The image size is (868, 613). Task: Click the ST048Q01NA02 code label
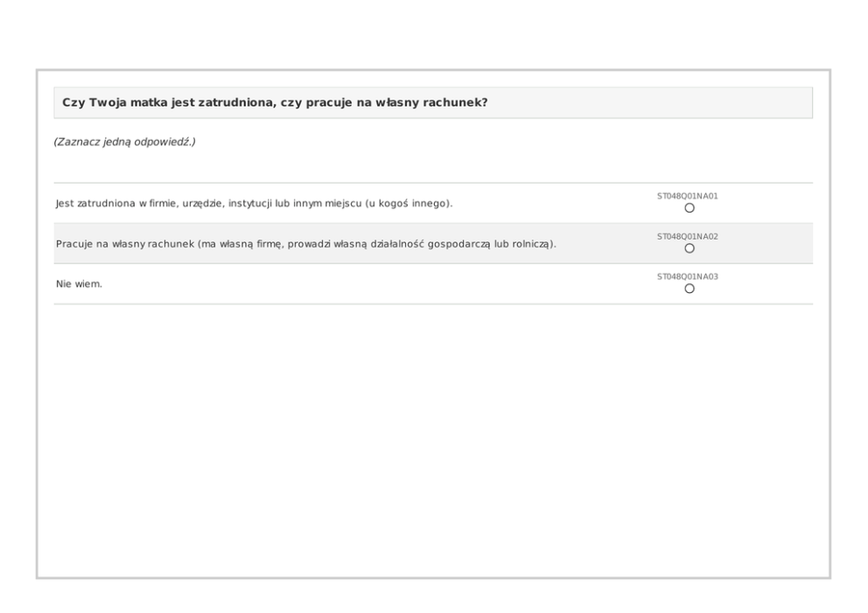(688, 237)
